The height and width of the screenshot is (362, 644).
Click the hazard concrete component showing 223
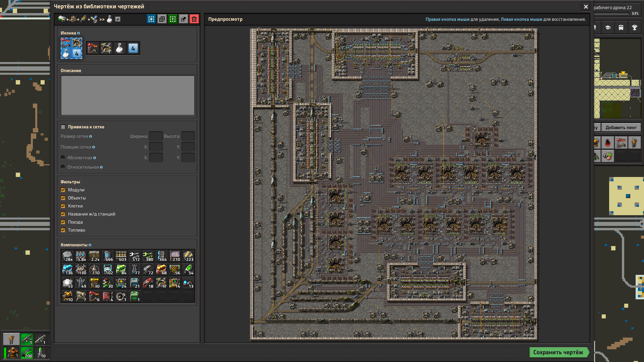click(x=188, y=256)
